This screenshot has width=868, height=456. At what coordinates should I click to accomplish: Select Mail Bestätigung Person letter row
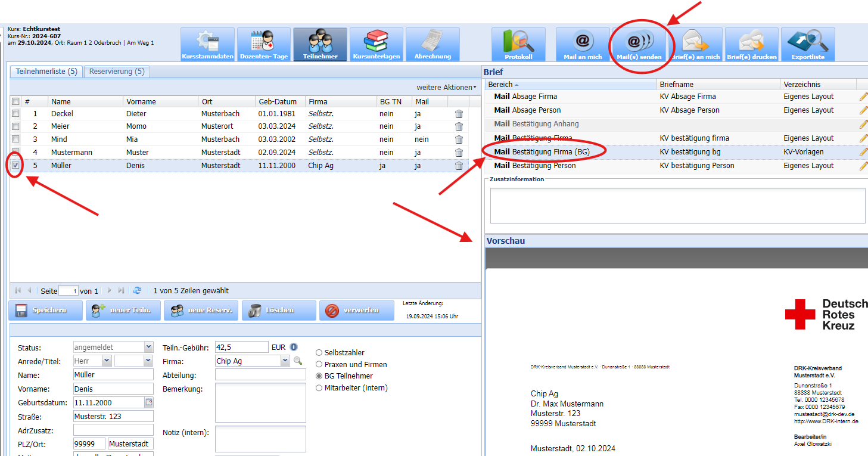click(x=534, y=166)
